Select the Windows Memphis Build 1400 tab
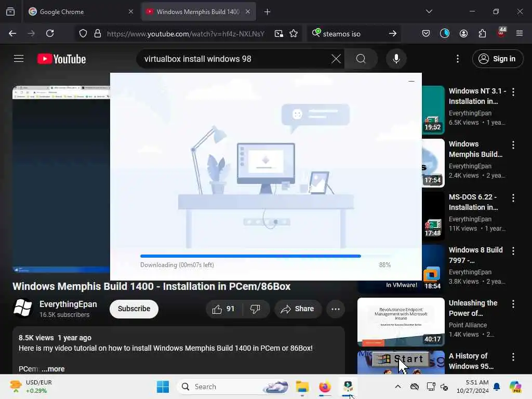This screenshot has width=532, height=399. tap(198, 11)
